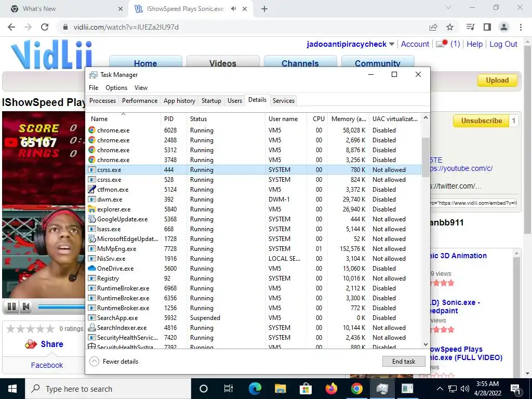Click the video restart (skip back) button
Viewport: 532px width, 399px height.
(26, 307)
